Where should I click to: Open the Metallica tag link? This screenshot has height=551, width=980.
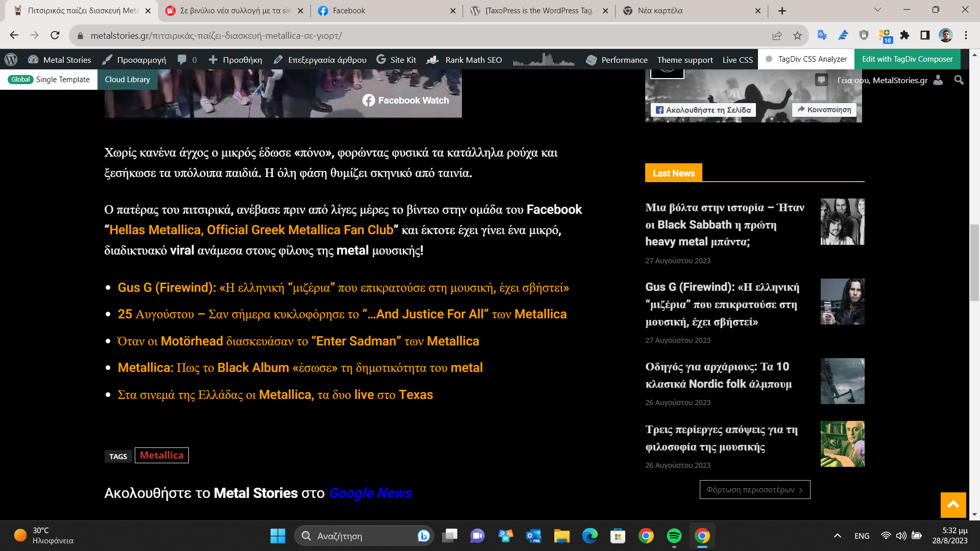pyautogui.click(x=162, y=455)
